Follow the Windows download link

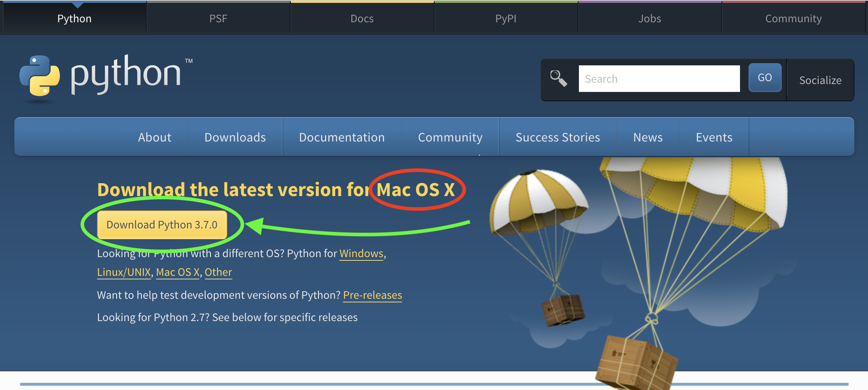point(361,254)
